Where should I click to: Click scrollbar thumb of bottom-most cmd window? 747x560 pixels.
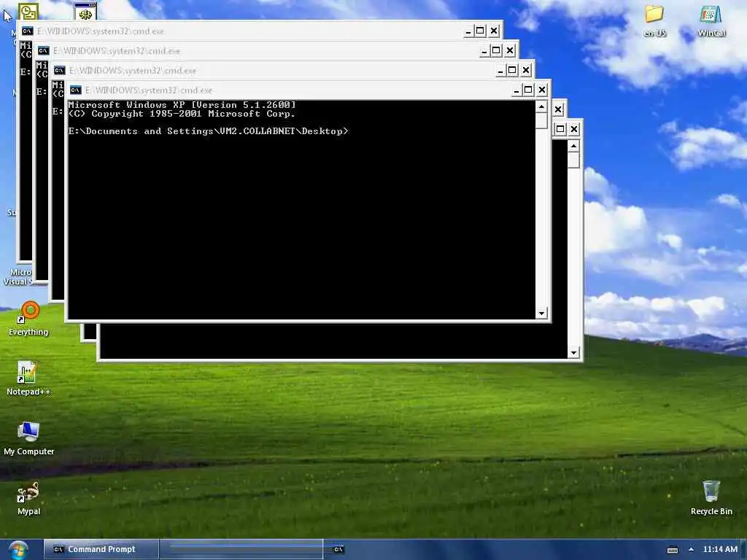[x=573, y=160]
